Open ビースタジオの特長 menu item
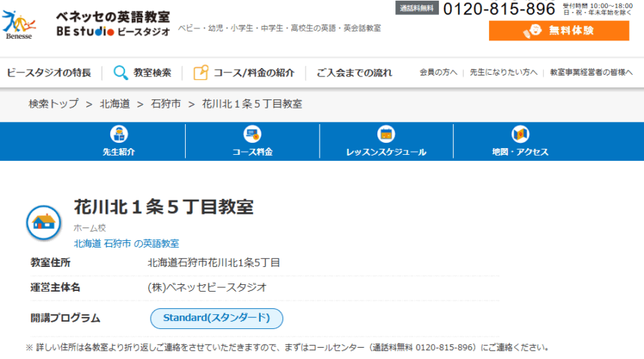 49,73
